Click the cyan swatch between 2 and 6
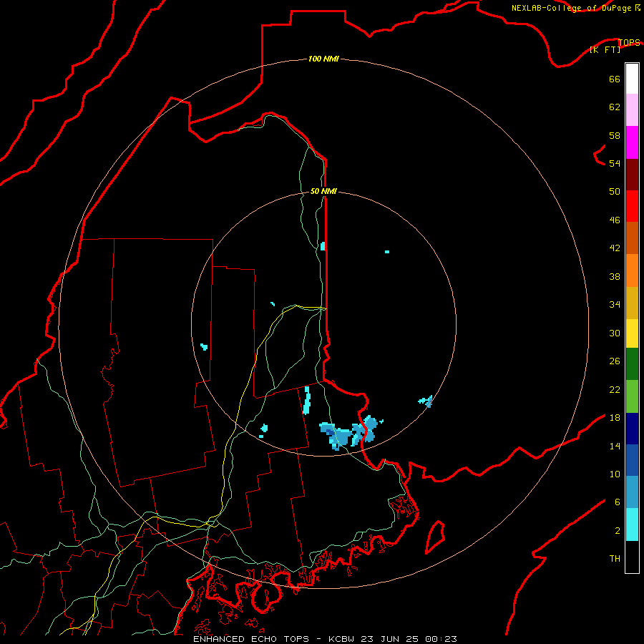This screenshot has width=644, height=644. (632, 525)
